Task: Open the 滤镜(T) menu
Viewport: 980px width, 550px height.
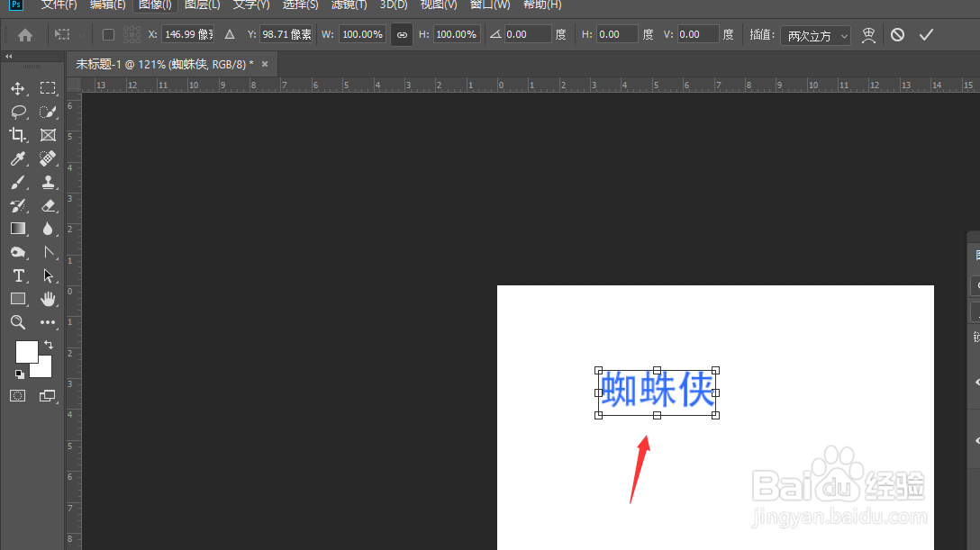Action: [x=349, y=5]
